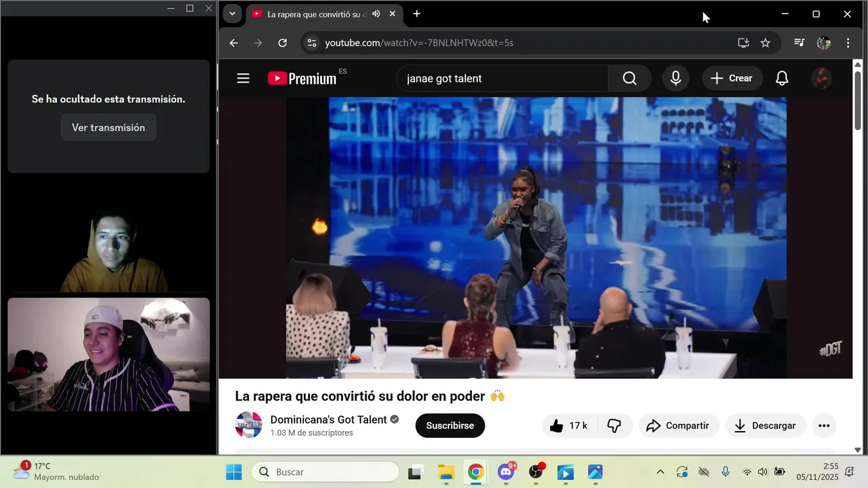The height and width of the screenshot is (488, 868).
Task: Open the three-dot more actions menu
Action: [824, 426]
